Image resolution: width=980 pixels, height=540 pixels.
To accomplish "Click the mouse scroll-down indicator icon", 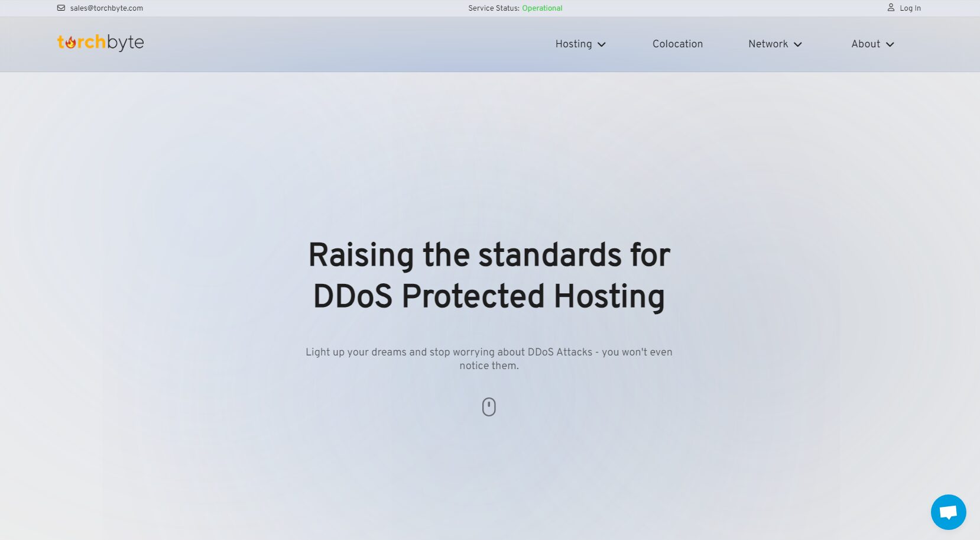I will (x=489, y=407).
